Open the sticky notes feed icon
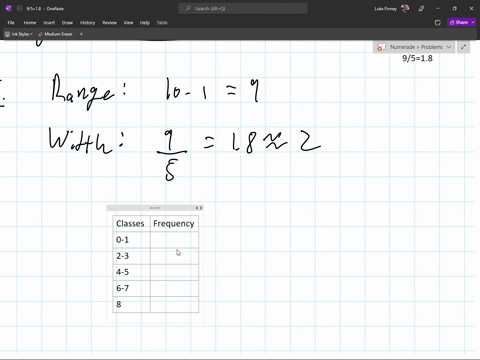This screenshot has height=360, width=480. [x=438, y=23]
